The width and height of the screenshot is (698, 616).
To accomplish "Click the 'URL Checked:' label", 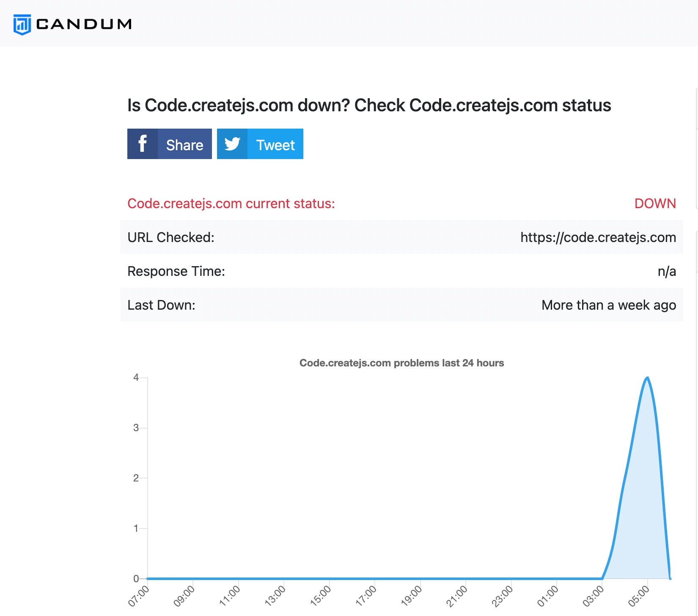I will (x=171, y=237).
